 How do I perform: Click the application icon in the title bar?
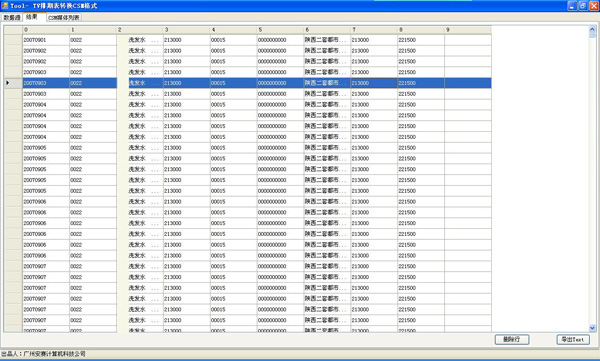tap(5, 6)
